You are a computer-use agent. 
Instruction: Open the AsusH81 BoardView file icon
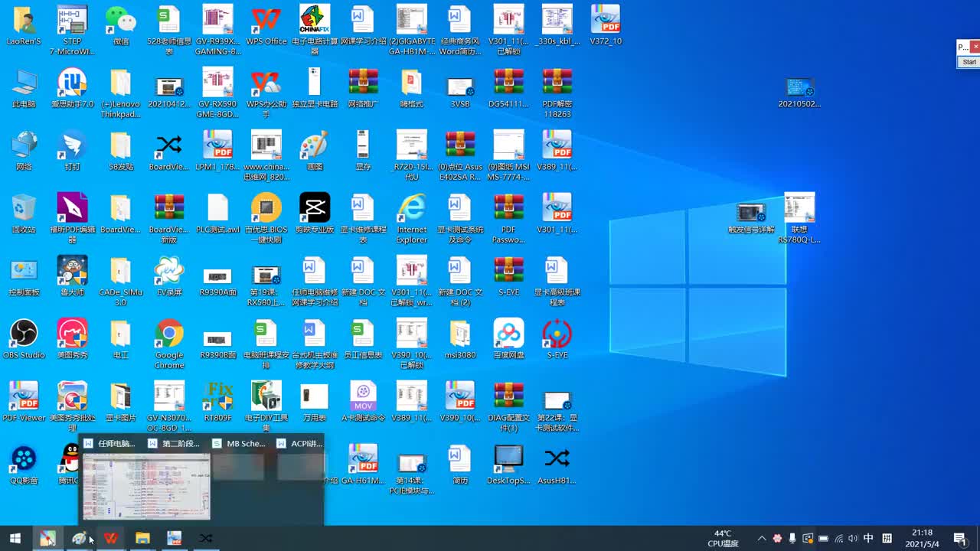[557, 465]
